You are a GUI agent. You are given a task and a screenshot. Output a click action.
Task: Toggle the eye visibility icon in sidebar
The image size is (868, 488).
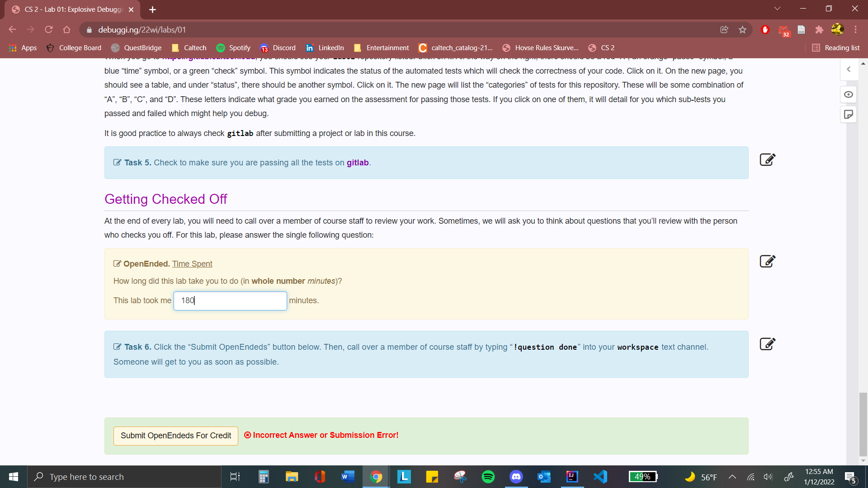tap(849, 94)
